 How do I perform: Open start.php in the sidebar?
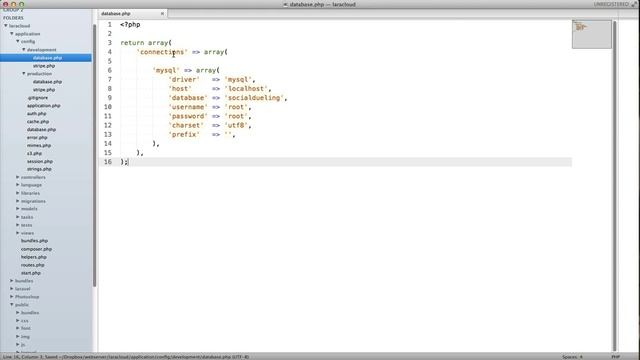[x=31, y=273]
